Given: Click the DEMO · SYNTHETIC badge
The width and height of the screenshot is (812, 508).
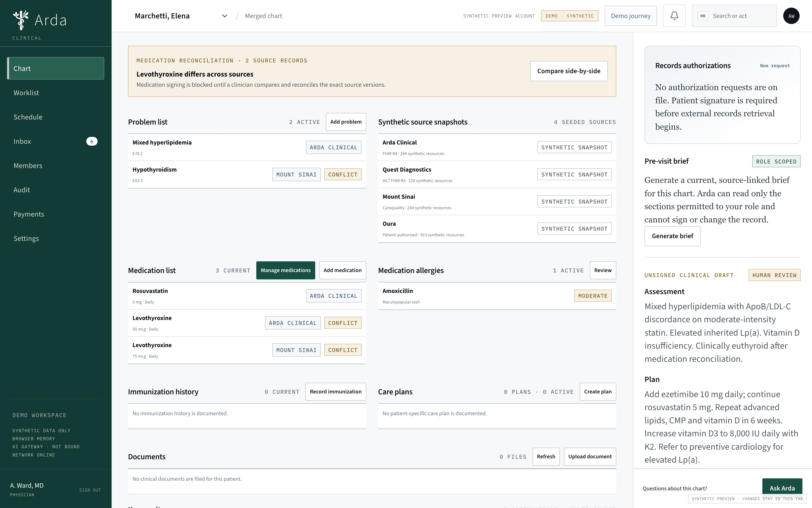Looking at the screenshot, I should click(569, 16).
